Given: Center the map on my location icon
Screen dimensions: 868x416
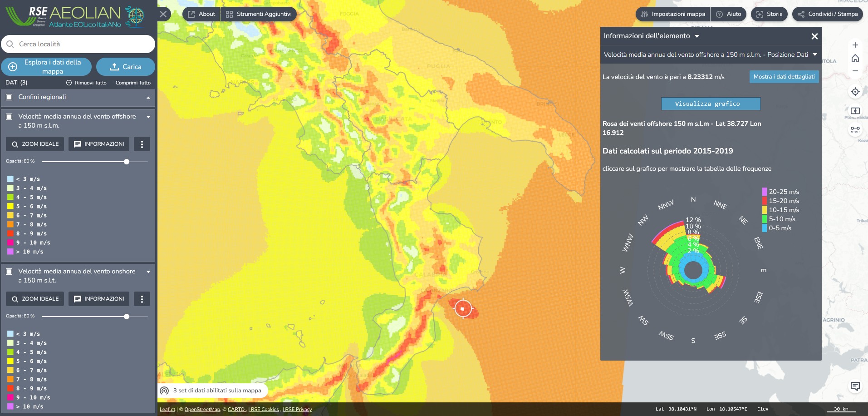Looking at the screenshot, I should coord(855,92).
